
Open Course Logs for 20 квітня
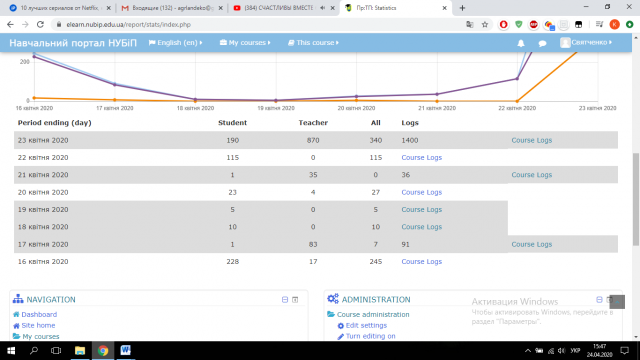(422, 192)
